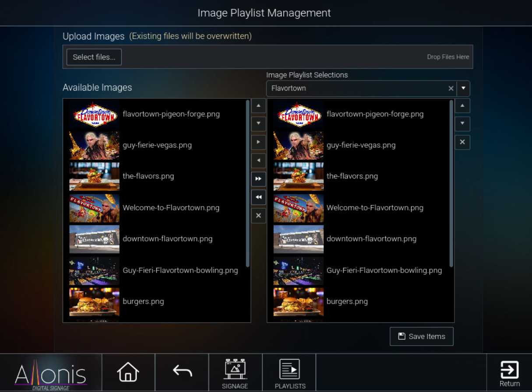Click the Available Images list scrollbar

(x=248, y=184)
